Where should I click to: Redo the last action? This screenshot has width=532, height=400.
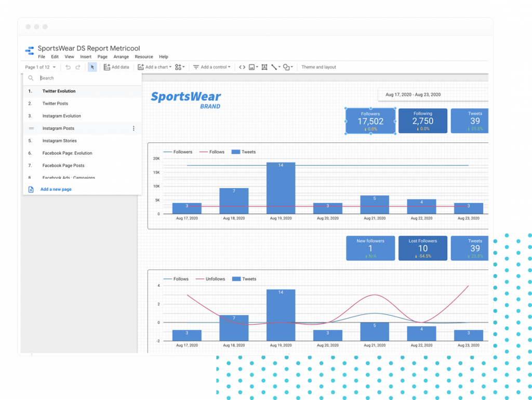pyautogui.click(x=78, y=67)
